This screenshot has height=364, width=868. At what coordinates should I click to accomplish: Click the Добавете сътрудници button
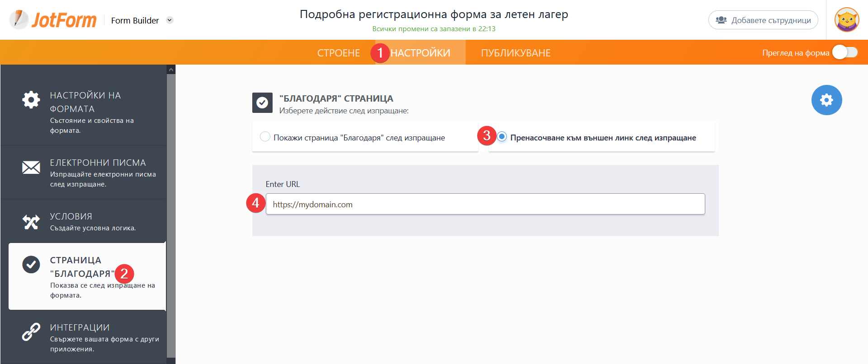click(x=763, y=20)
